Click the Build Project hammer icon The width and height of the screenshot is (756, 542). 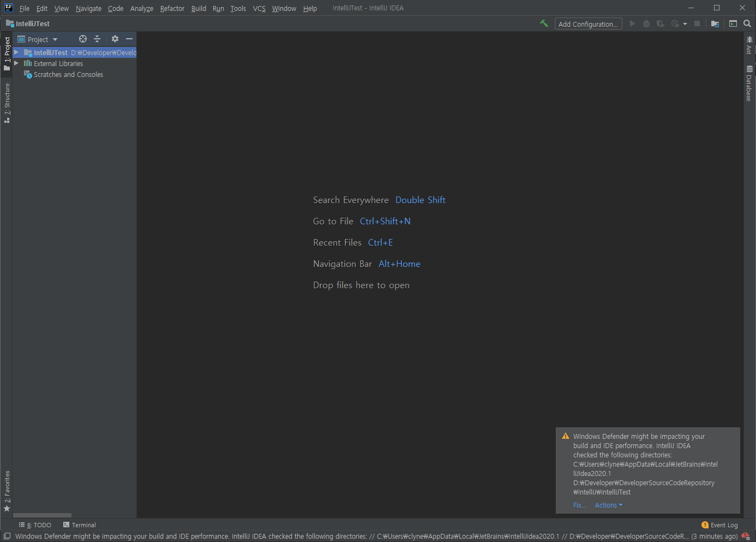click(x=544, y=23)
